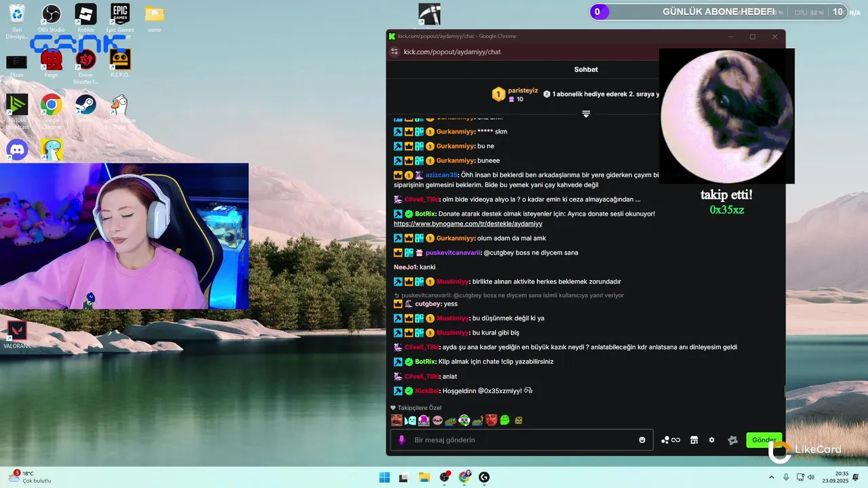Open the Windows Start menu

(384, 477)
